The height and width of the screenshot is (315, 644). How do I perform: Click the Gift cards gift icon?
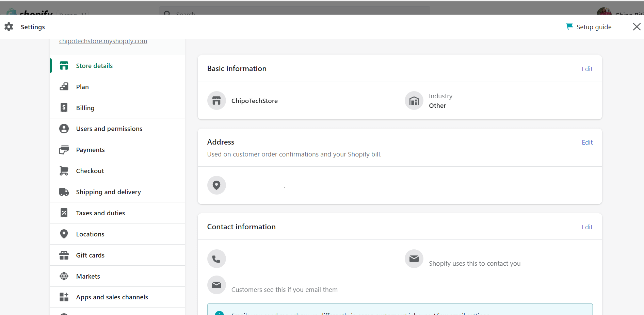point(64,255)
